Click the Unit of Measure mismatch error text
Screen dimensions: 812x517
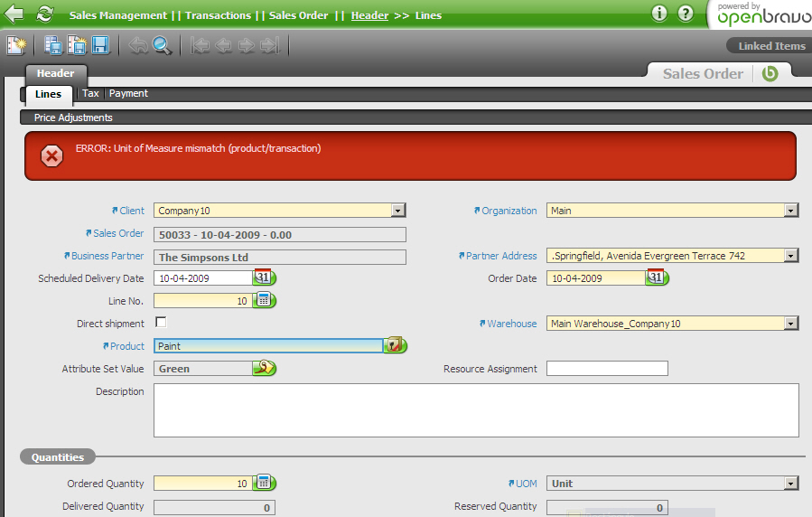click(199, 148)
